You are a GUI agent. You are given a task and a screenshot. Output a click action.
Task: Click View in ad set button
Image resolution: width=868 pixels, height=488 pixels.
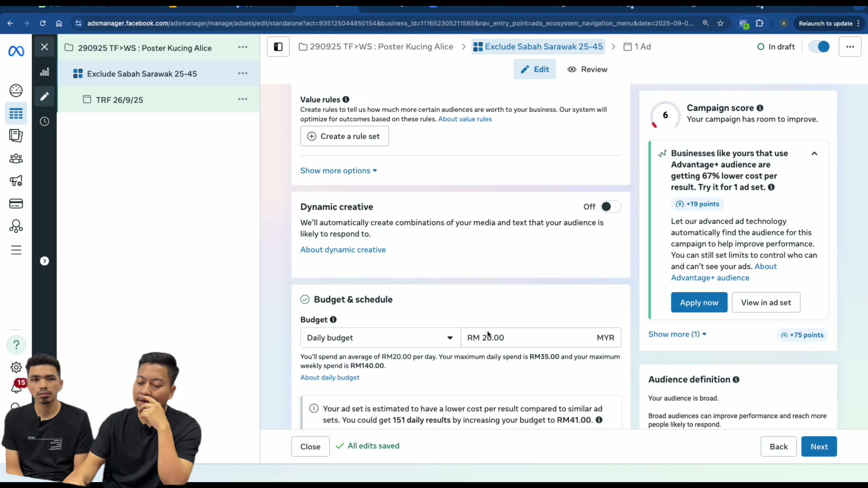point(766,302)
